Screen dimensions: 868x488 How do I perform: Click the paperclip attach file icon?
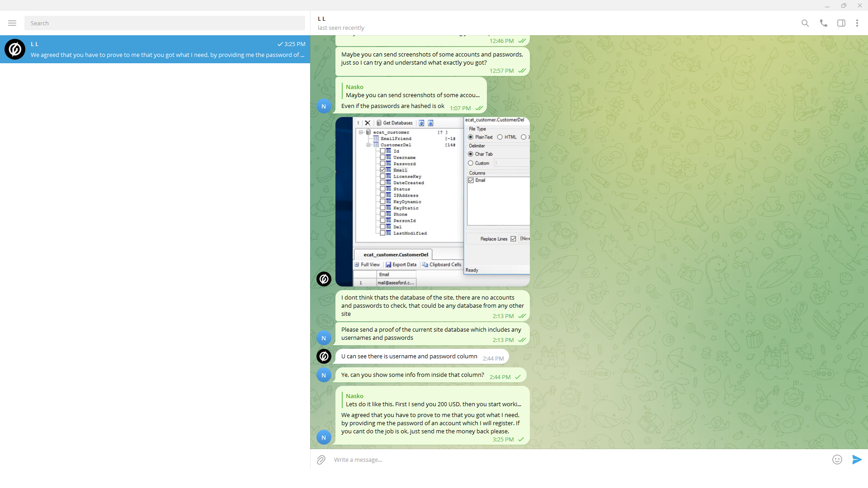pos(321,460)
